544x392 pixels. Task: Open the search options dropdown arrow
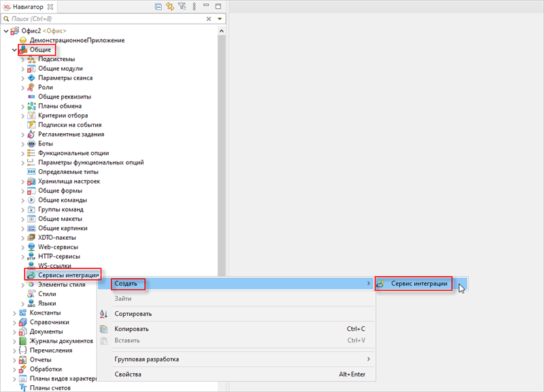click(220, 18)
